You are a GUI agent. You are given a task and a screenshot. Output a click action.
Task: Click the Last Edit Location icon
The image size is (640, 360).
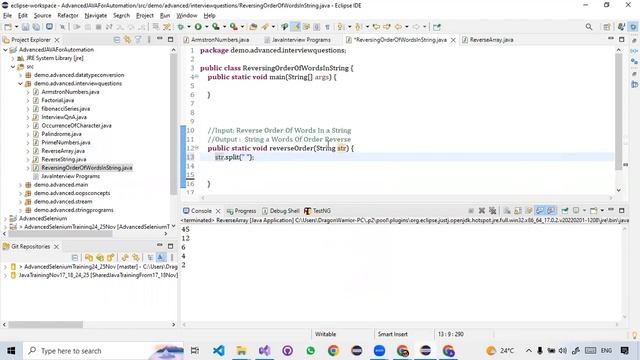pyautogui.click(x=376, y=27)
